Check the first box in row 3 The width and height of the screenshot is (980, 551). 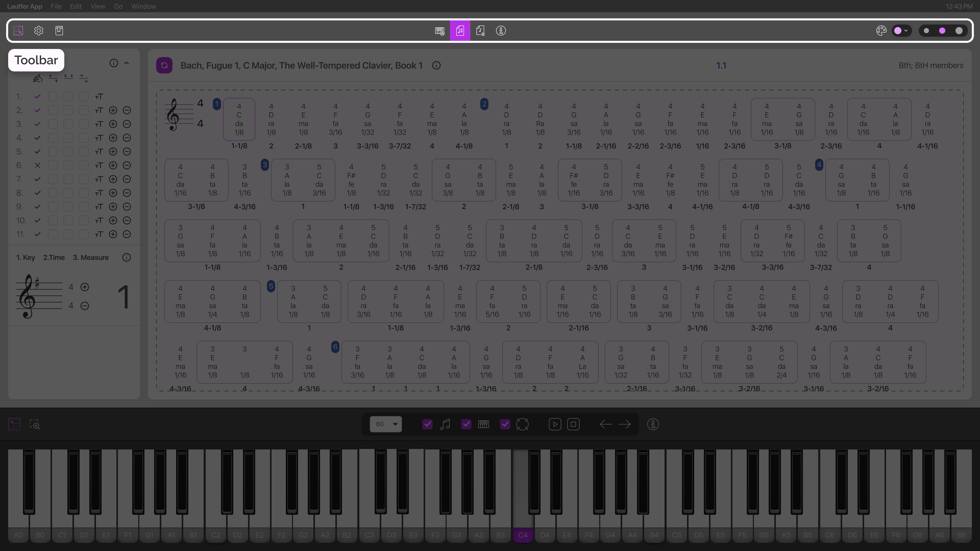point(53,124)
